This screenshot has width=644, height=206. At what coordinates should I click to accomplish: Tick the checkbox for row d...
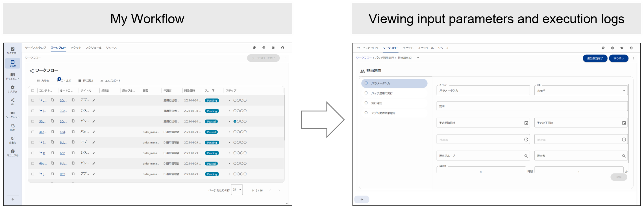[x=33, y=100]
